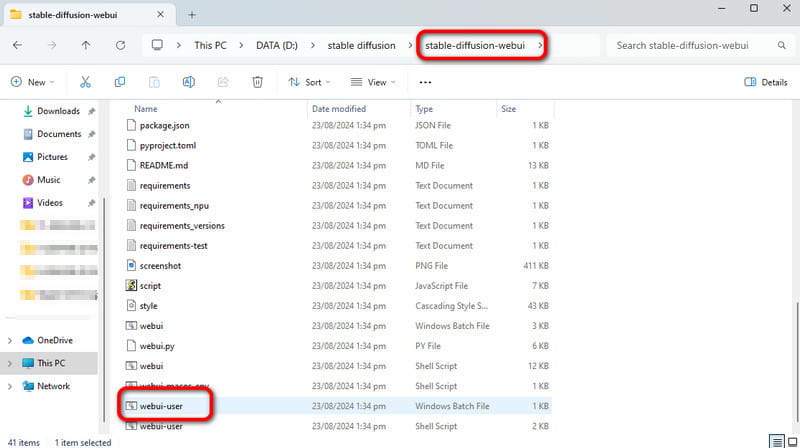Sort files by Date modified column header
This screenshot has width=800, height=448.
click(x=339, y=108)
